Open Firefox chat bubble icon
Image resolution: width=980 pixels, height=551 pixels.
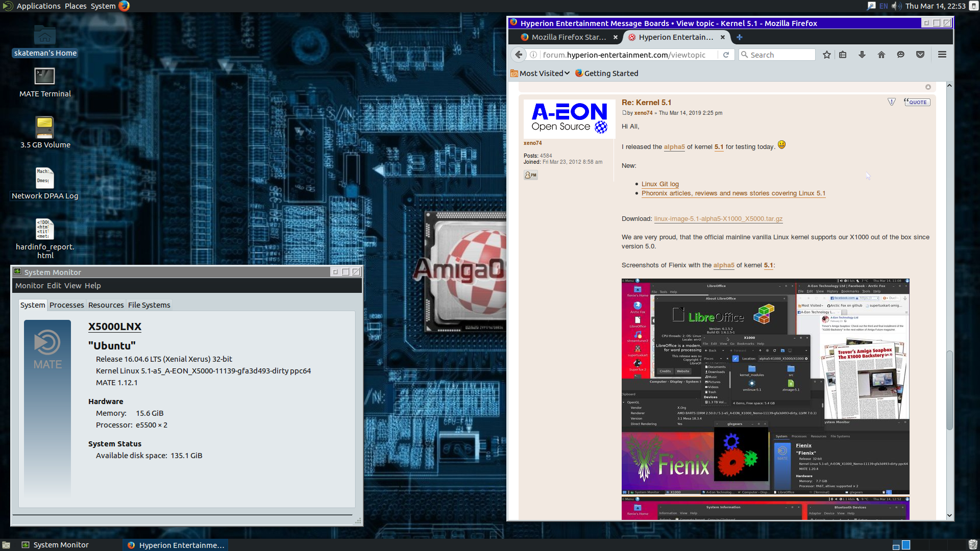(x=901, y=55)
